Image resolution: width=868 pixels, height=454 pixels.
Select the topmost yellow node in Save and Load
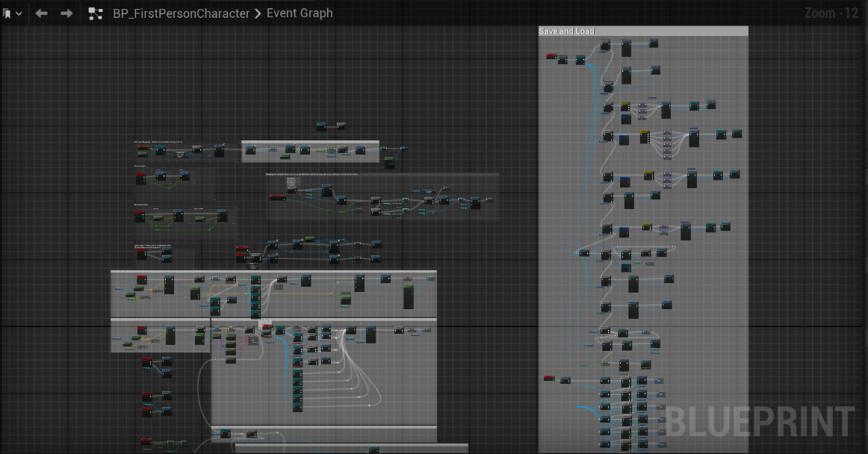pyautogui.click(x=625, y=106)
